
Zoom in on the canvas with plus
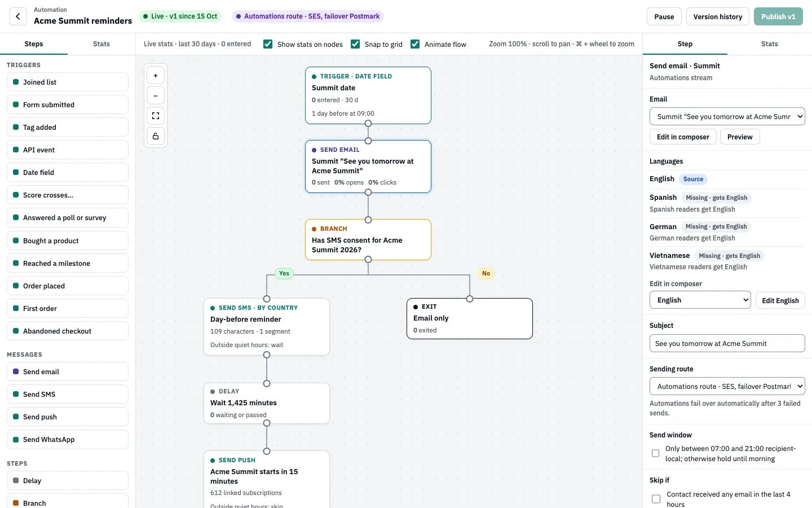pos(156,76)
